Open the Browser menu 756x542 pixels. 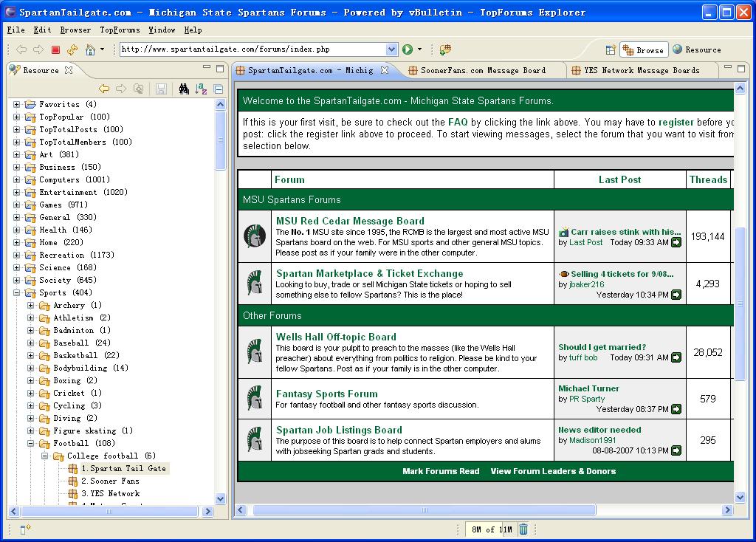(x=75, y=30)
